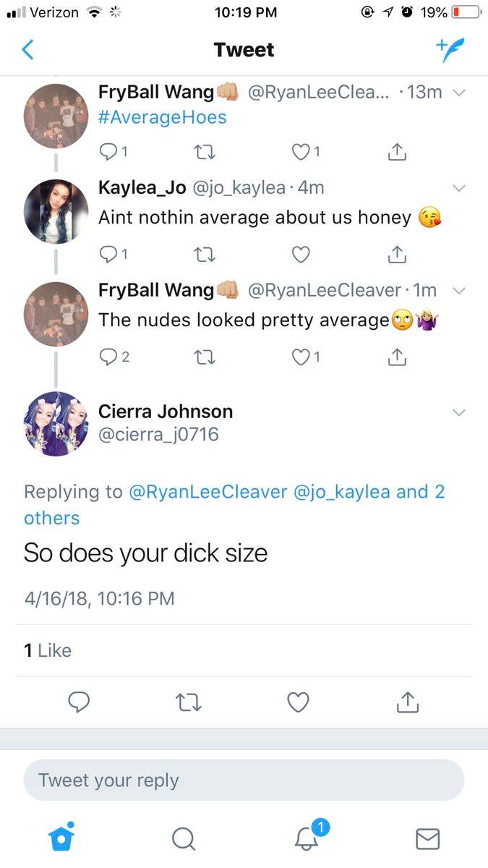The image size is (488, 868).
Task: Compose a new tweet with feather icon
Action: [450, 49]
